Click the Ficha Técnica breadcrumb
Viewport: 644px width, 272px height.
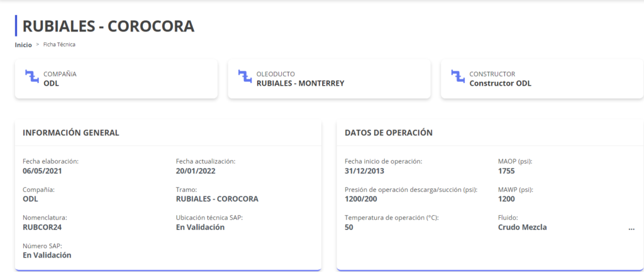coord(59,45)
